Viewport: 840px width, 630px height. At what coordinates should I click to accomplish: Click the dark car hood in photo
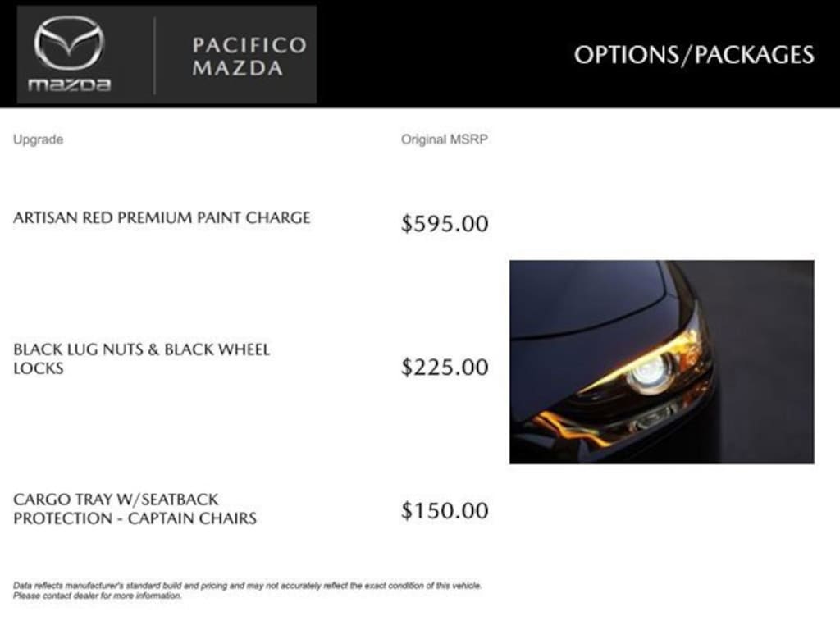(x=582, y=299)
